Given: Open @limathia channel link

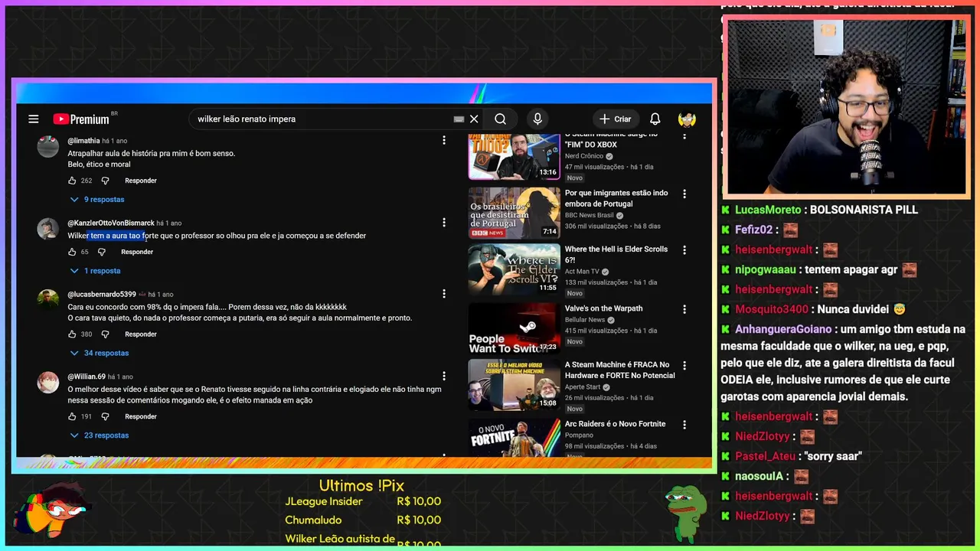Looking at the screenshot, I should point(83,141).
